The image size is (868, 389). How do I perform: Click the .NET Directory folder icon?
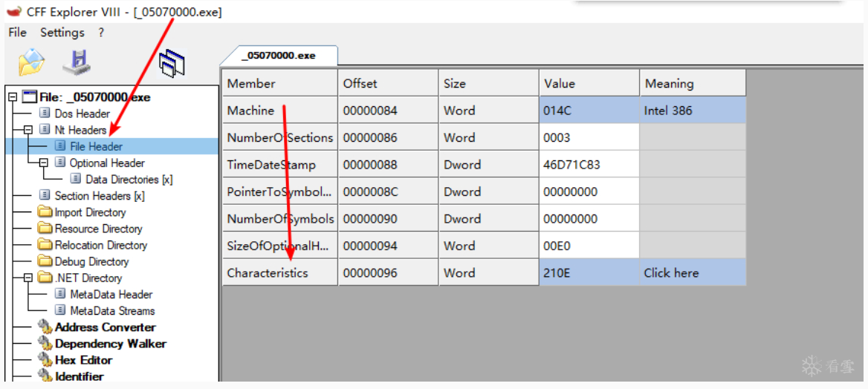45,278
